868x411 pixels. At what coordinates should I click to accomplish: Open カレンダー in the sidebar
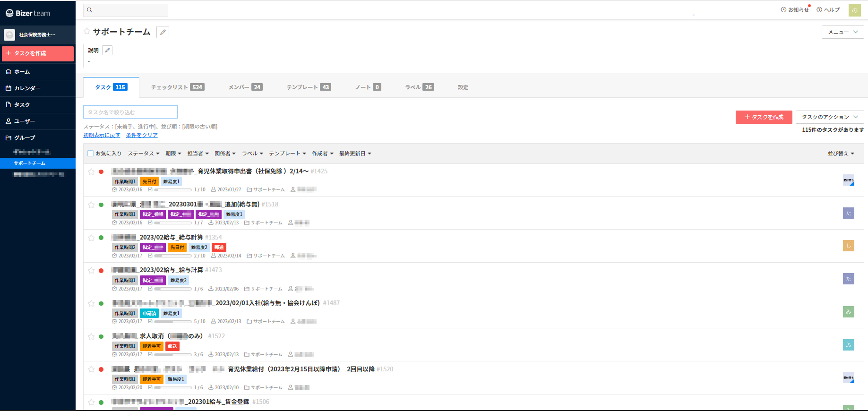27,88
